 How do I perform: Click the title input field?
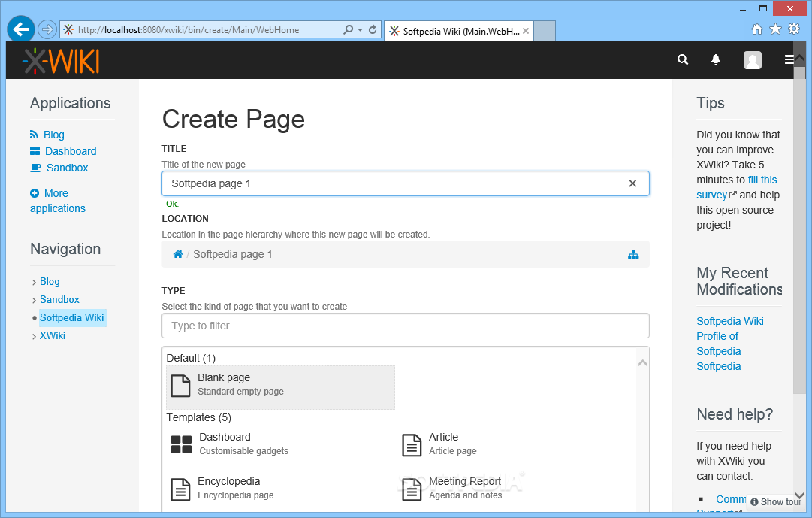click(405, 183)
